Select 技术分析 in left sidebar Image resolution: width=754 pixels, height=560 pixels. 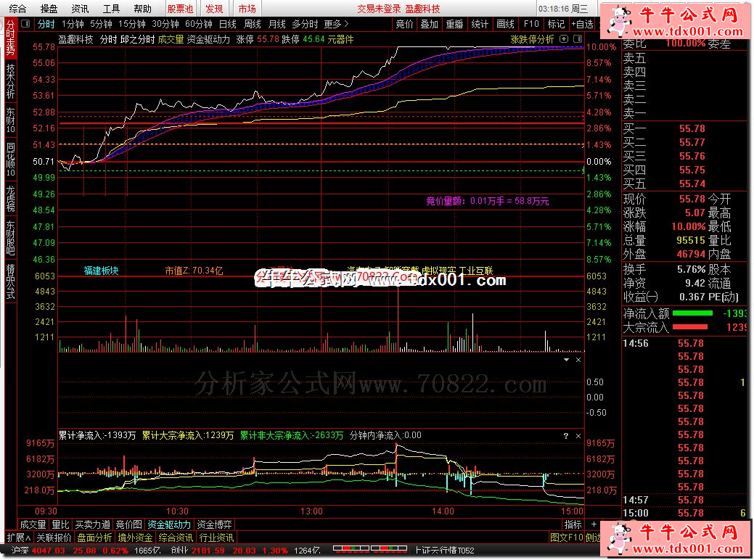tap(11, 81)
